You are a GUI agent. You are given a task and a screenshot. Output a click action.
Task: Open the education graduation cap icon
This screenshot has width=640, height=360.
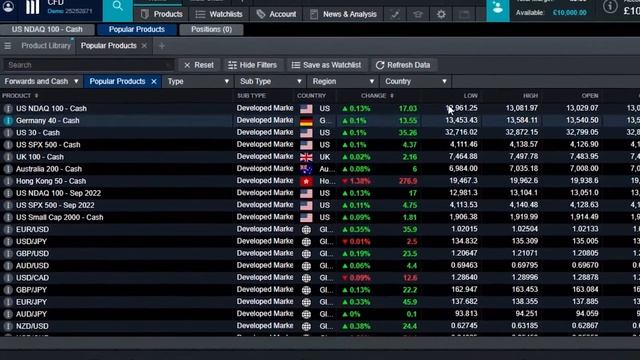coord(418,14)
